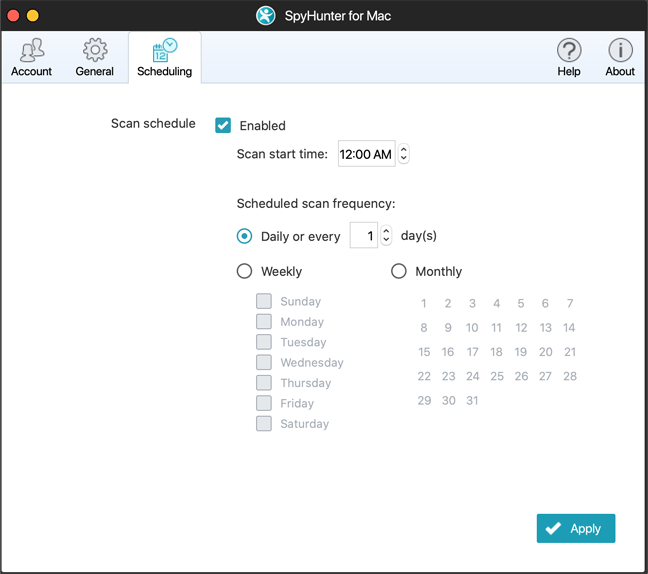Select day 31 in monthly grid
The height and width of the screenshot is (574, 648).
(472, 400)
